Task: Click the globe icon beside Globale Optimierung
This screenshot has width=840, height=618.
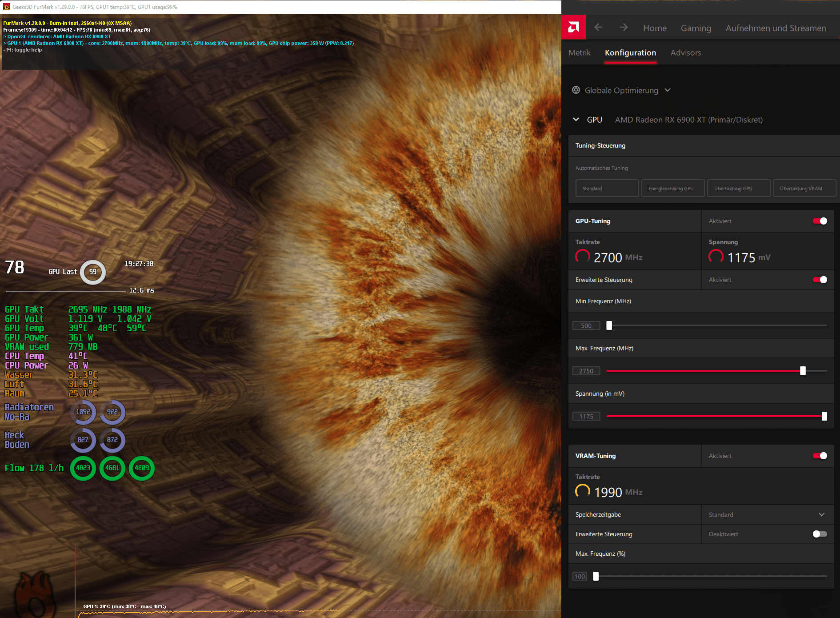Action: click(576, 90)
